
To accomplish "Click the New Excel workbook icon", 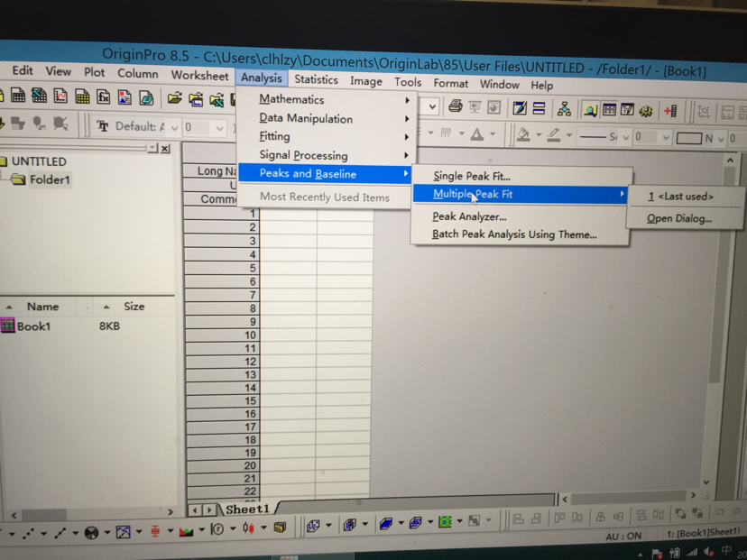I will [x=39, y=96].
